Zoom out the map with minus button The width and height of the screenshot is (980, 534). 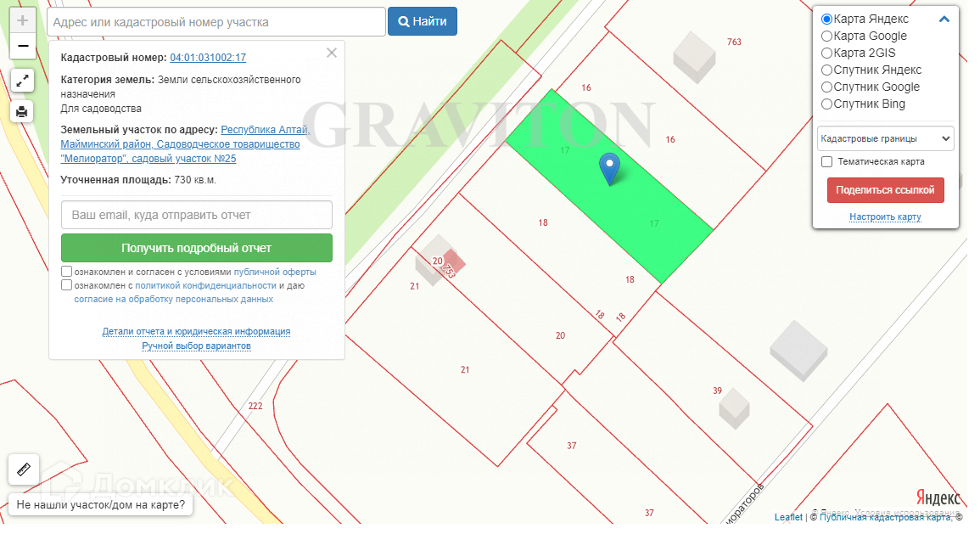tap(23, 47)
